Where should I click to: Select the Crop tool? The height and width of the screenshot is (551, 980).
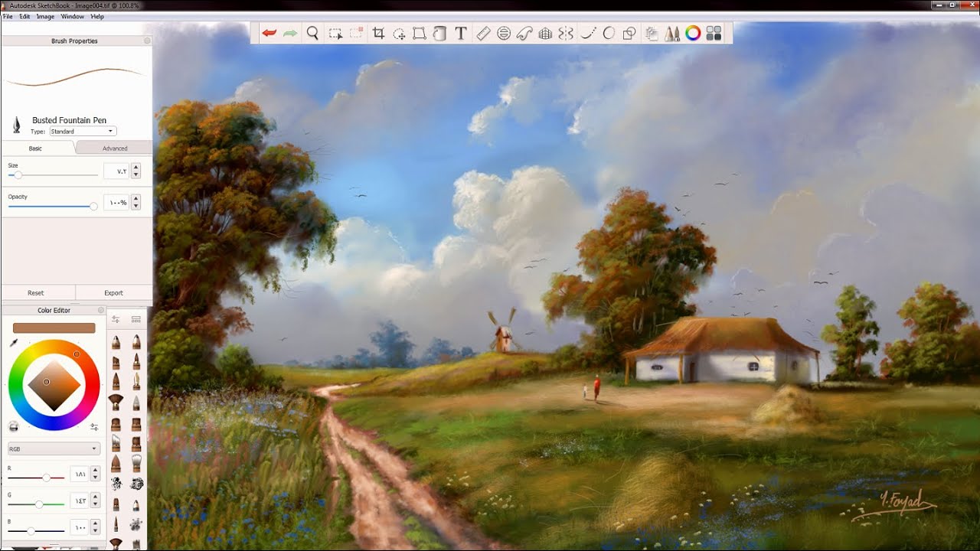click(x=378, y=33)
